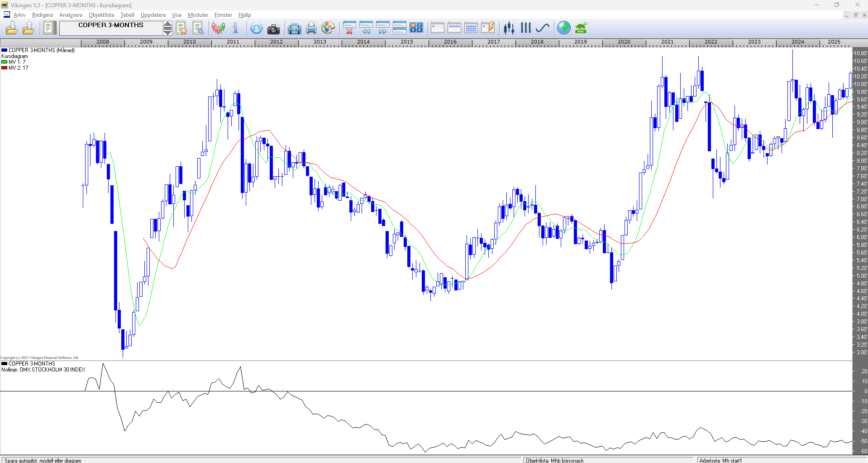868x463 pixels.
Task: Click the blue refresh arrows icon
Action: (x=256, y=29)
